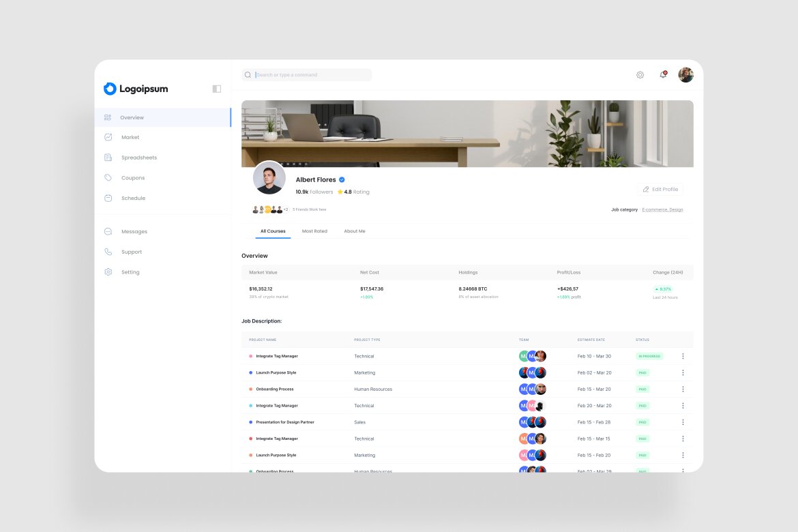Select the Overview dashboard icon in sidebar

click(107, 117)
